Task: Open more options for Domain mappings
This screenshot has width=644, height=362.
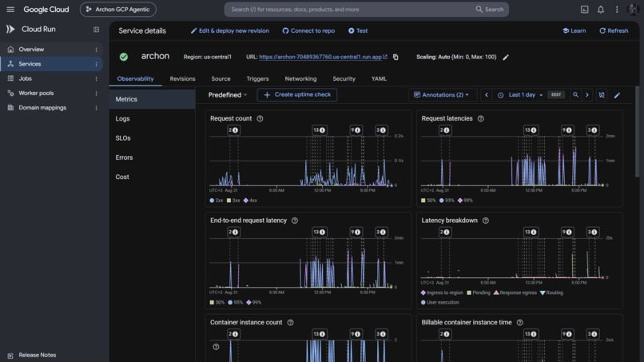Action: tap(96, 108)
